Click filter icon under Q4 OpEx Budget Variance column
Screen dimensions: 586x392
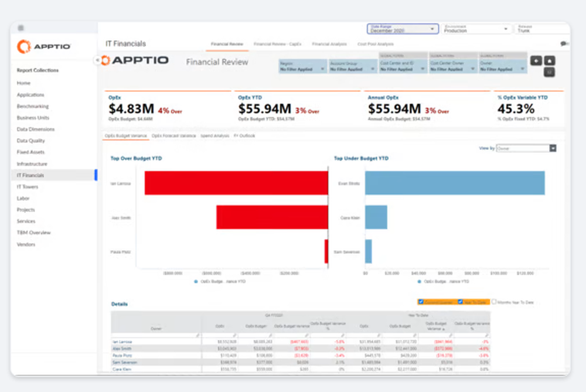pyautogui.click(x=306, y=335)
